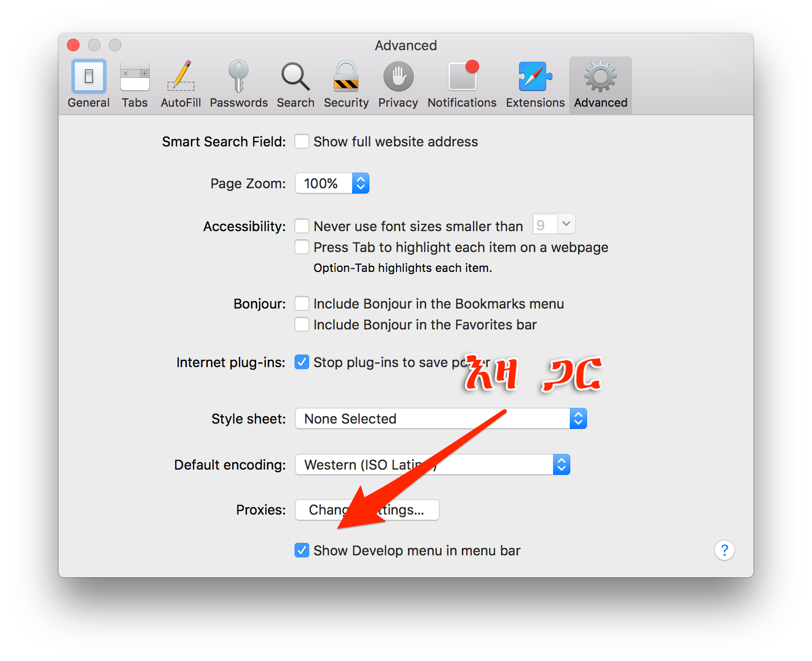Click the Help question mark button
The image size is (812, 661).
pos(725,550)
